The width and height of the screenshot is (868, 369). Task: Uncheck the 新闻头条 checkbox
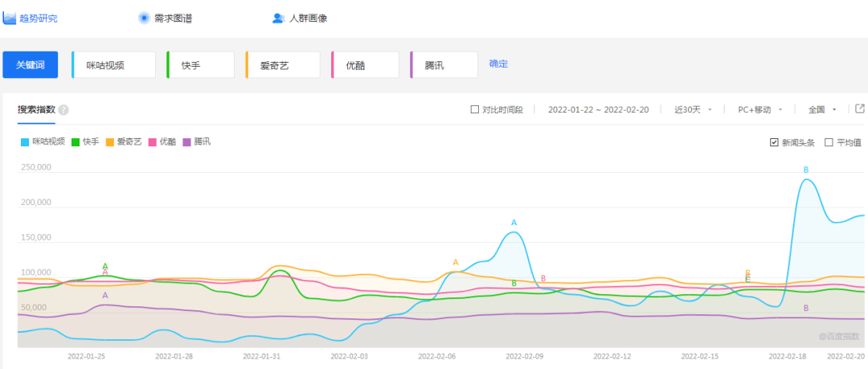(x=774, y=142)
